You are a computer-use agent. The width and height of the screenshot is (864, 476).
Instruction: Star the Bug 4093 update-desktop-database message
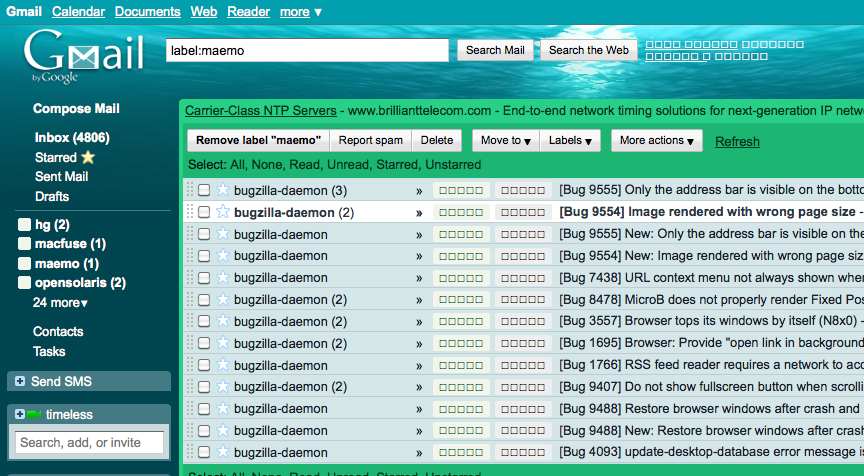[223, 452]
